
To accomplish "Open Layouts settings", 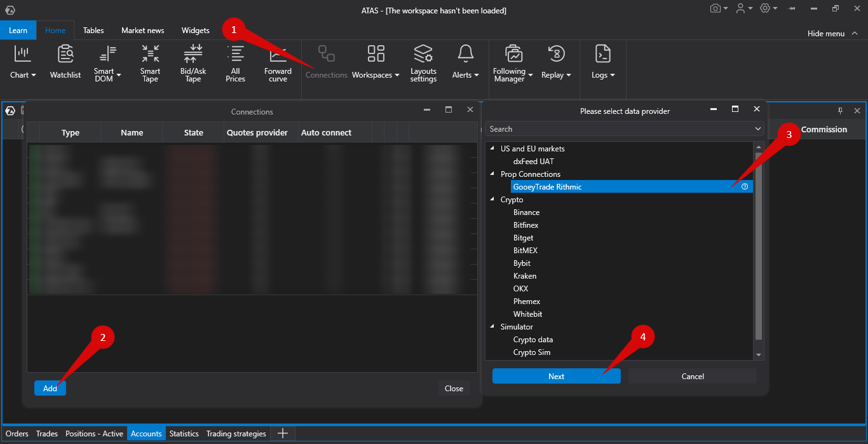I will [x=423, y=64].
